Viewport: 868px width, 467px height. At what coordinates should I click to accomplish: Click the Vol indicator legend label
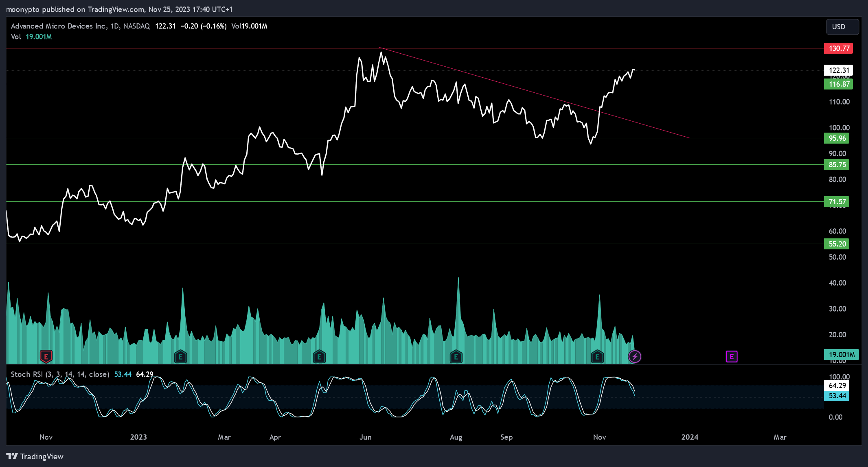click(x=16, y=37)
